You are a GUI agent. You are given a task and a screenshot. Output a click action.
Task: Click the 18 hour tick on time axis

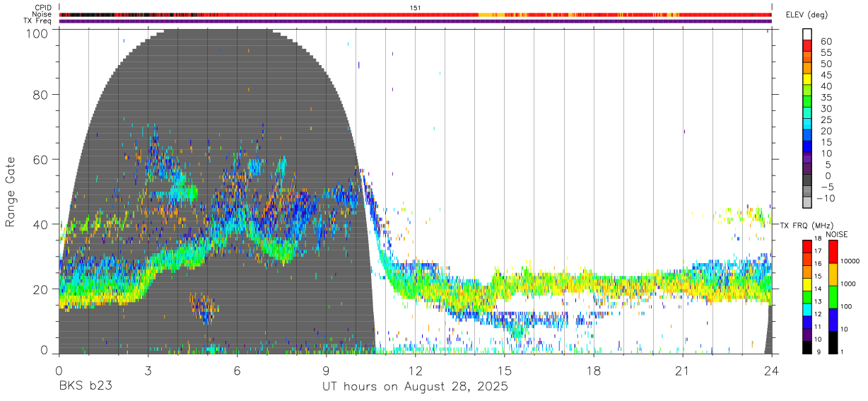coord(593,370)
